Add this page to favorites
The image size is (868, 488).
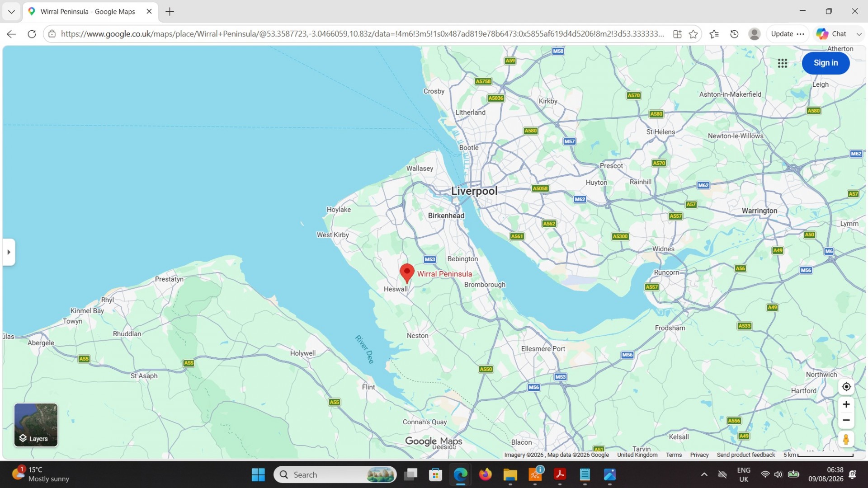click(x=693, y=34)
